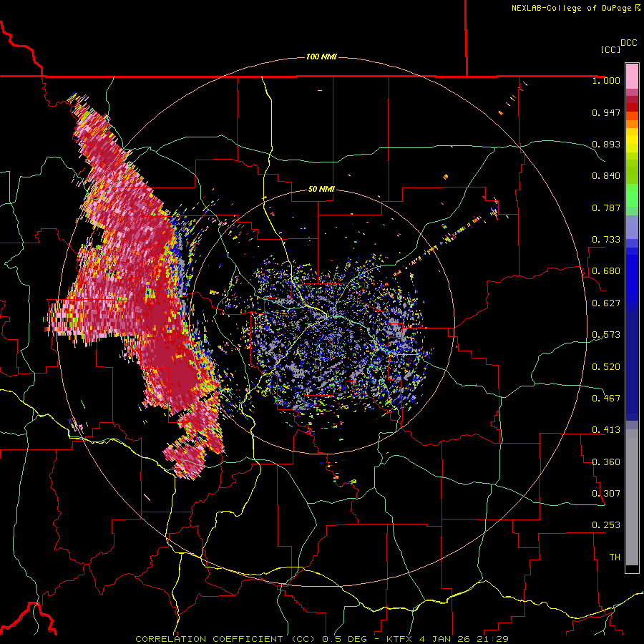This screenshot has width=644, height=644.
Task: Click the 0.840 scale value
Action: [x=606, y=176]
